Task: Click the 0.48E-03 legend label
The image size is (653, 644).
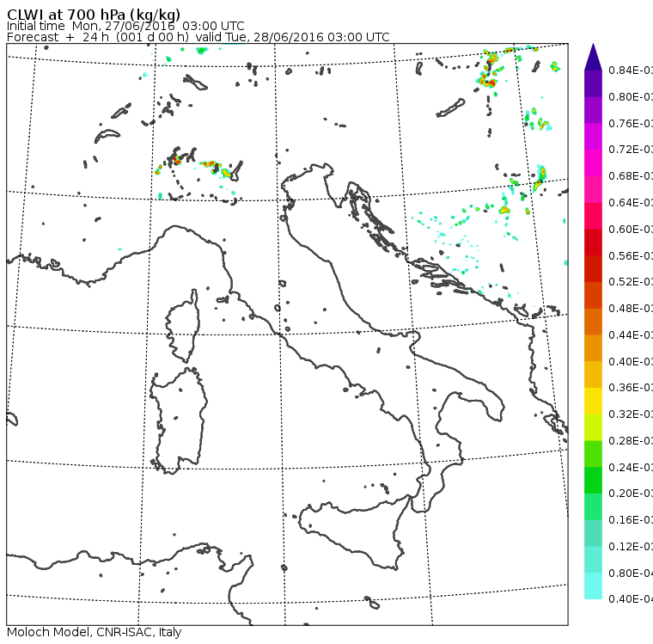Action: click(x=631, y=309)
